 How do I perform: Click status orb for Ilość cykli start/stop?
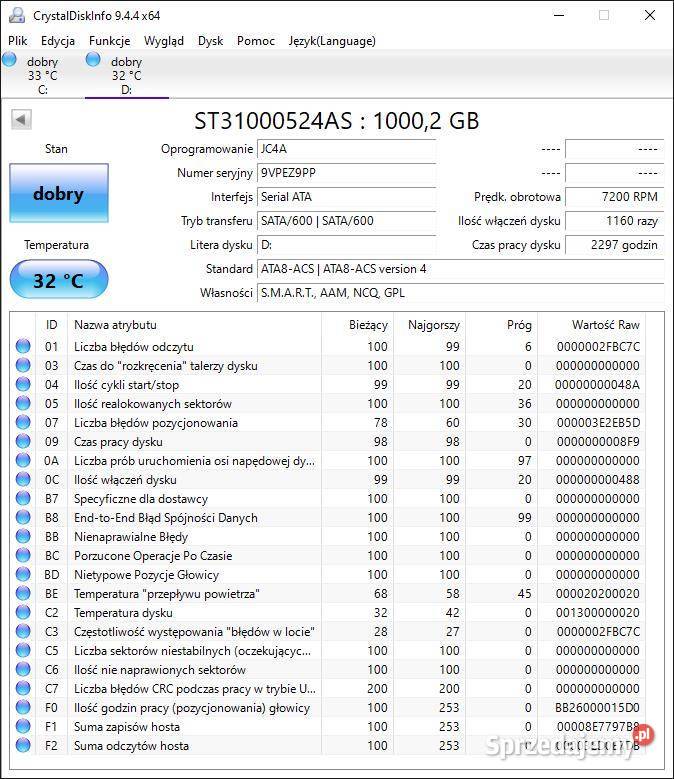click(x=23, y=384)
